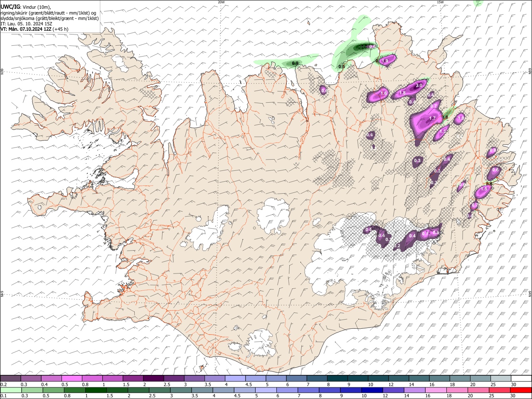
Task: Click the violet 14 swatch in the lower legend
Action: pos(414,390)
